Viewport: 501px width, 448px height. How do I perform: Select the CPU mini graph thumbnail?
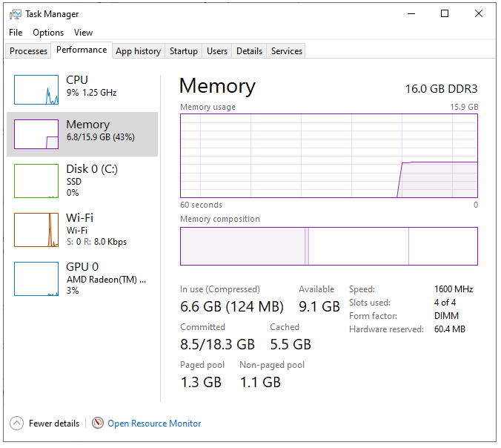pyautogui.click(x=36, y=90)
